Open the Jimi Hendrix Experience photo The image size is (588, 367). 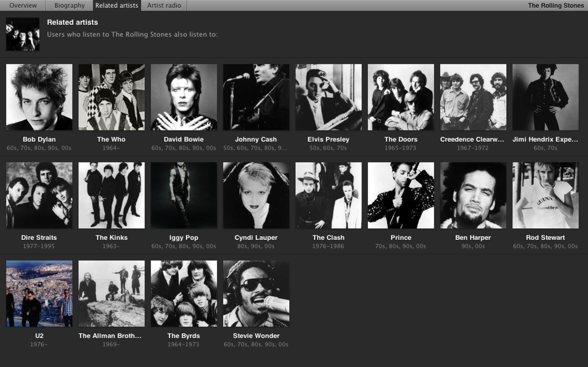[545, 97]
